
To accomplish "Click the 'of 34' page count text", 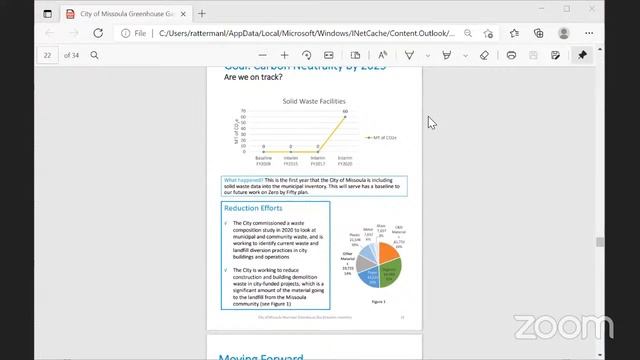I will 71,55.
